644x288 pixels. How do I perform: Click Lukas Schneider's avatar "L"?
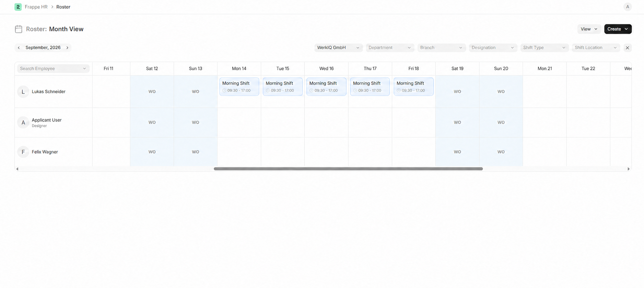coord(23,92)
